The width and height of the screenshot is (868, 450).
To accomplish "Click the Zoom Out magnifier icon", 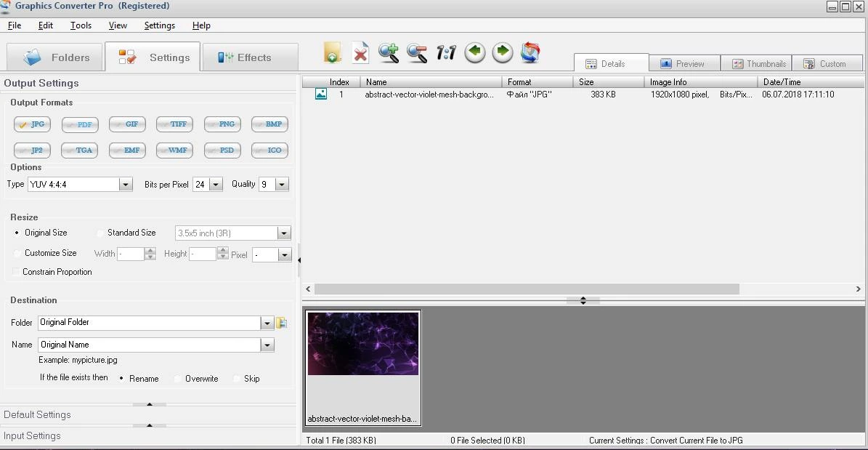I will point(417,52).
